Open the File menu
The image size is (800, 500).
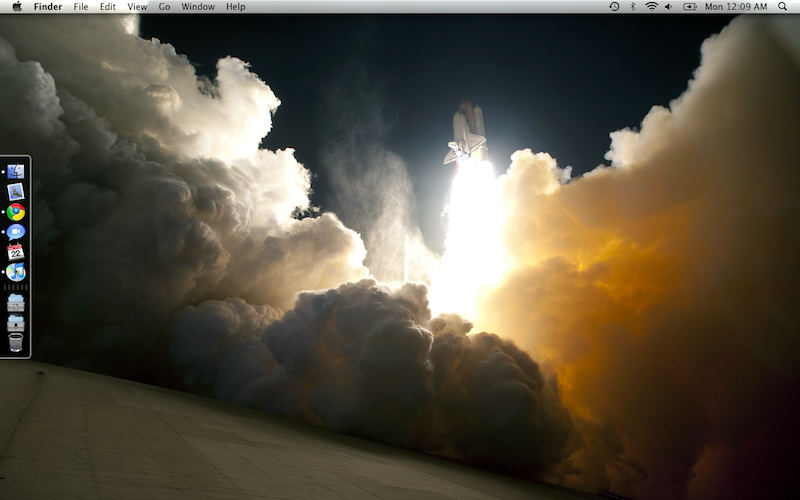click(81, 7)
